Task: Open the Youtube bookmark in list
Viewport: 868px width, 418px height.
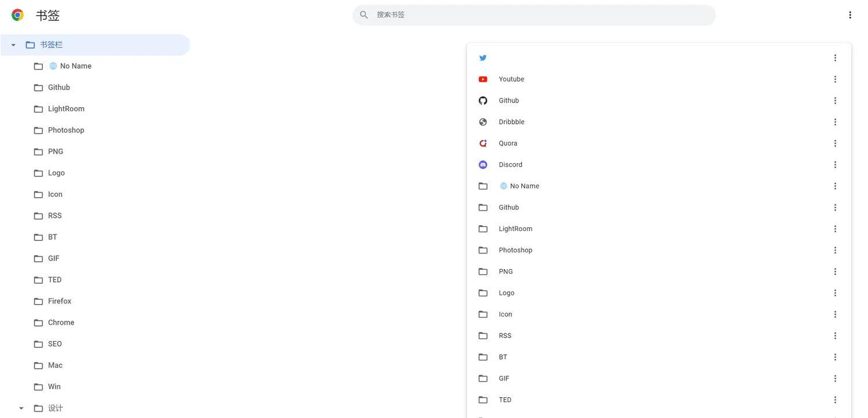Action: 659,79
